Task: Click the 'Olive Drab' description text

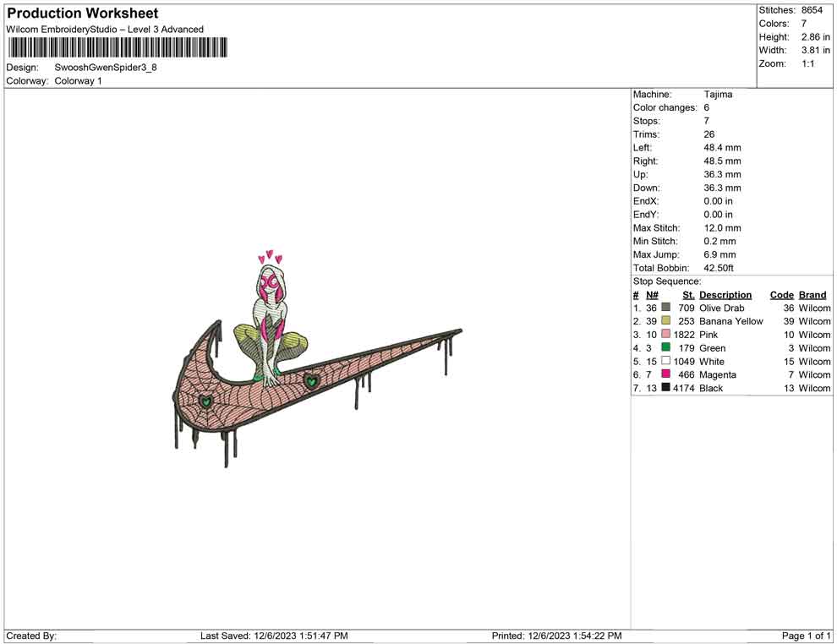Action: pos(722,308)
